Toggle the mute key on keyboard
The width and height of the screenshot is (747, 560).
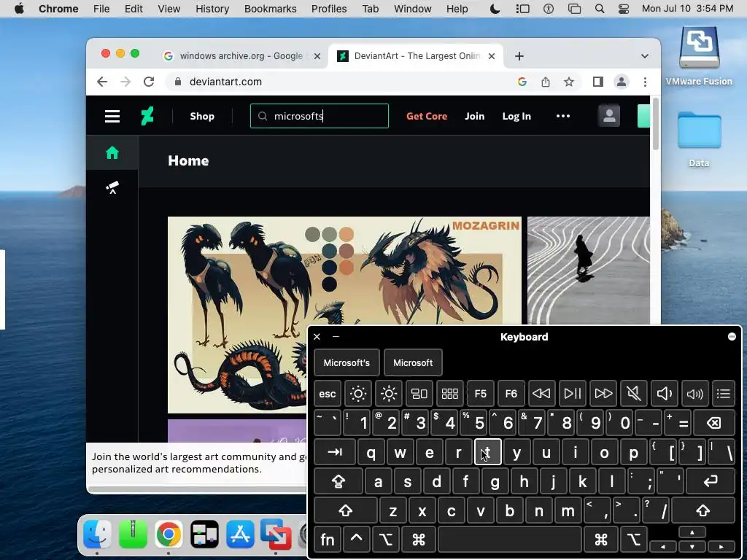(634, 394)
